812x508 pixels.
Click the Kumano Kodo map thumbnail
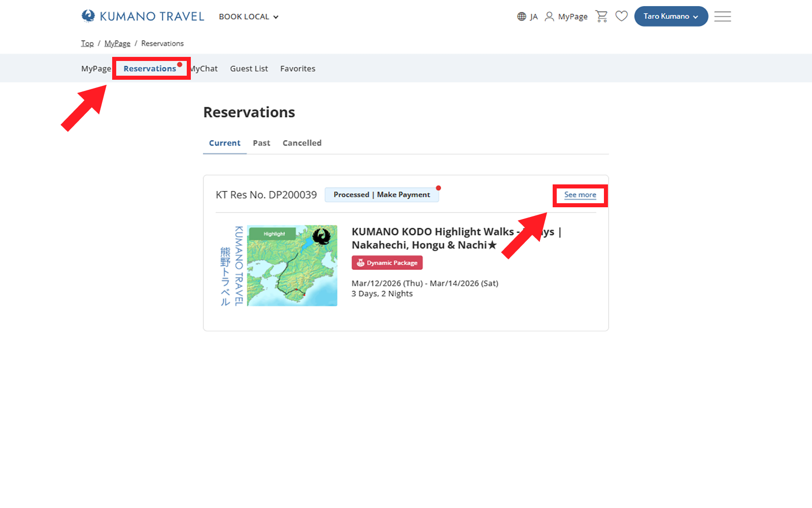coord(292,266)
